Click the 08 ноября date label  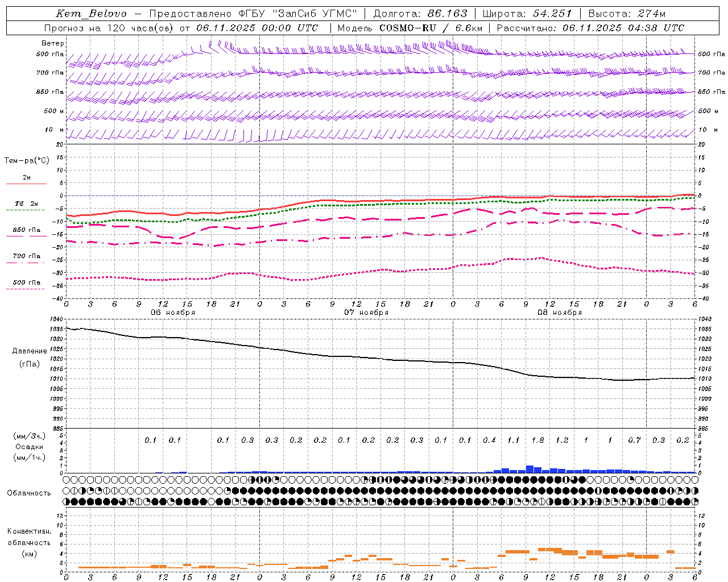tap(560, 312)
